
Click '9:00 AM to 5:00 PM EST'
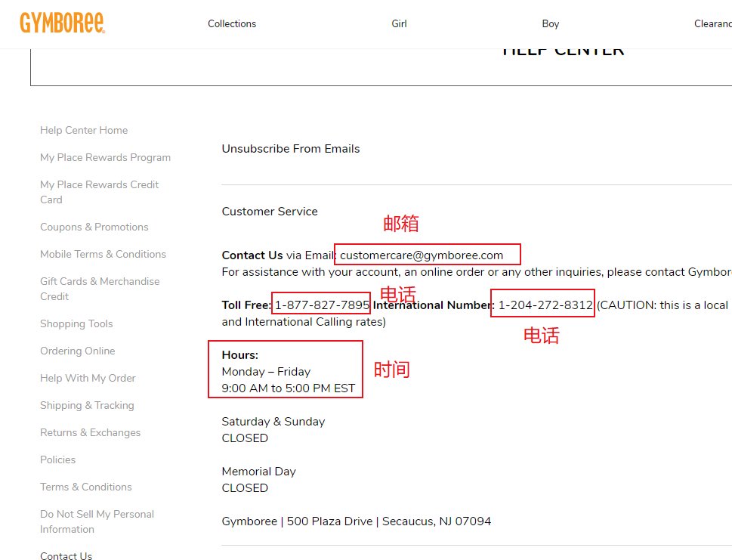[289, 388]
